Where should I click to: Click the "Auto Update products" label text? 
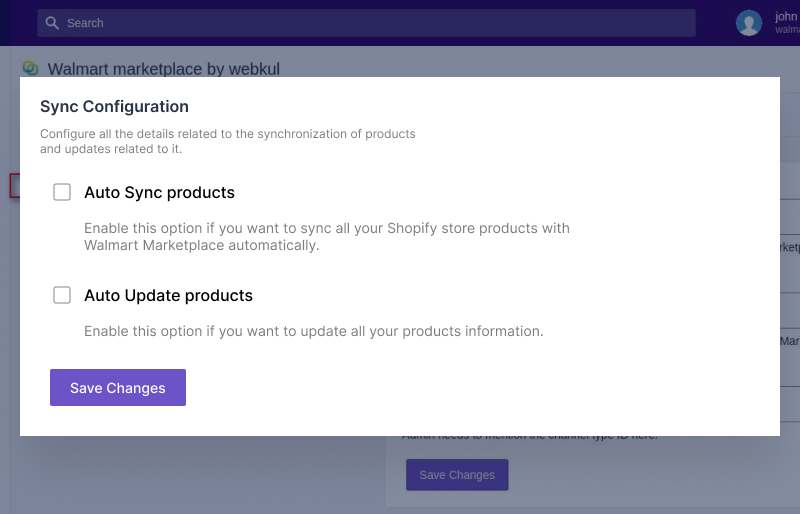point(168,296)
